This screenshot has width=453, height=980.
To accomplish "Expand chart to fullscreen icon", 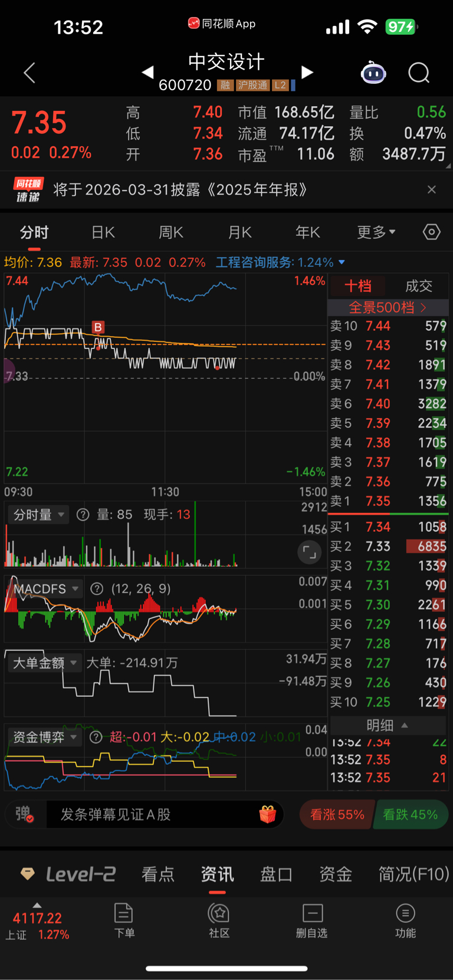I will tap(309, 553).
